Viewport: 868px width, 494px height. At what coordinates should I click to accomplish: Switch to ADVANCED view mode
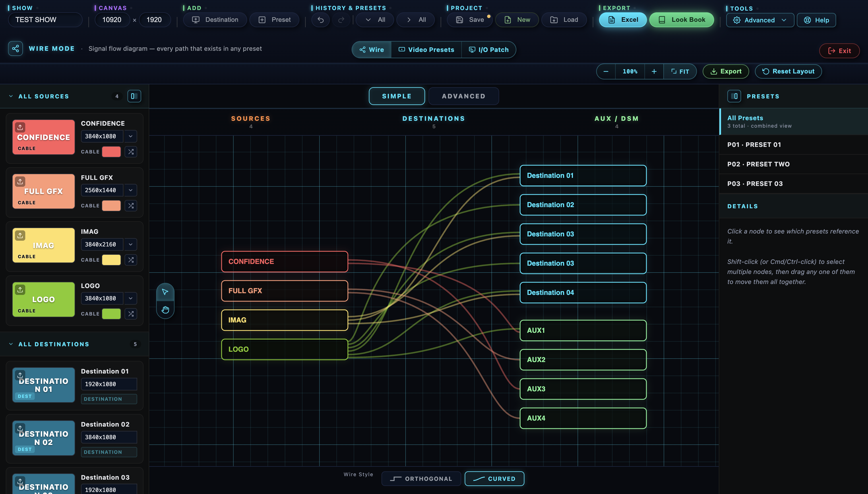pyautogui.click(x=463, y=96)
